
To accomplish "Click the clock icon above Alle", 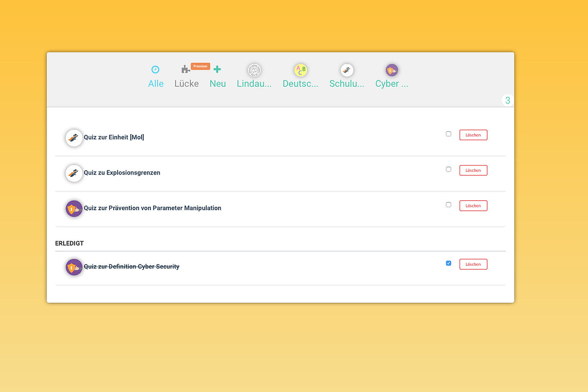I will [x=155, y=70].
